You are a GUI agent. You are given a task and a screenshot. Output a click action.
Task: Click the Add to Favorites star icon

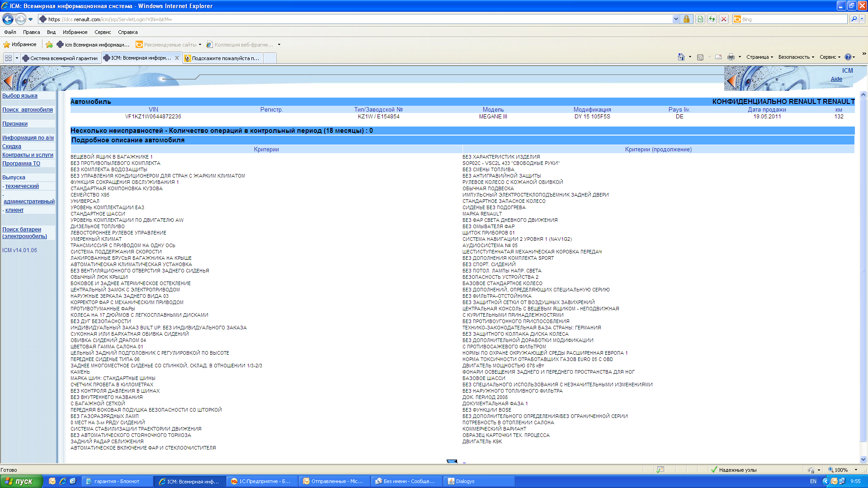tap(49, 45)
